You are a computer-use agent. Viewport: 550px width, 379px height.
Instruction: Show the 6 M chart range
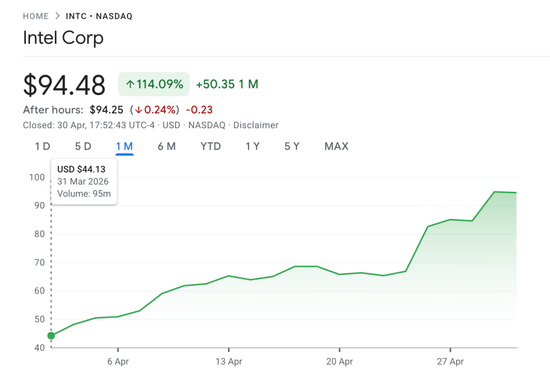167,146
